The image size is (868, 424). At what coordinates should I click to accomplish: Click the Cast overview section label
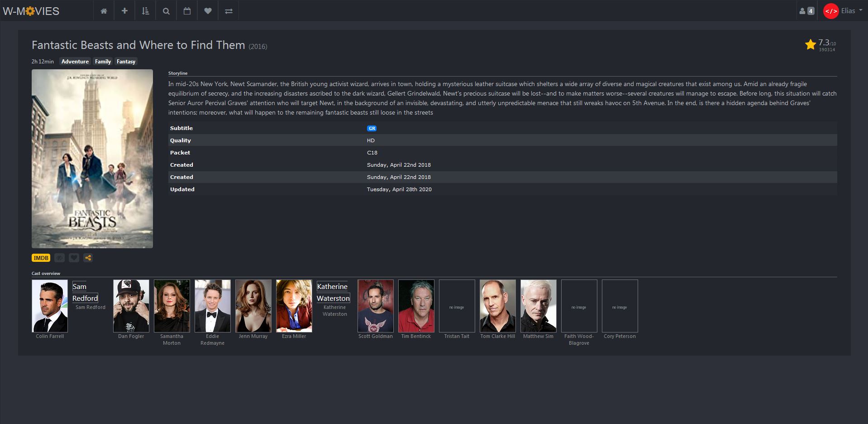(46, 274)
